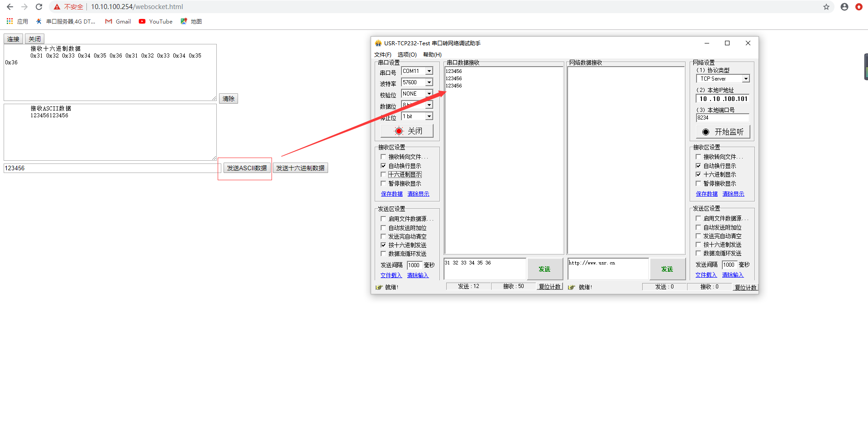The width and height of the screenshot is (868, 427).
Task: Click the red serial port close button
Action: pos(407,131)
